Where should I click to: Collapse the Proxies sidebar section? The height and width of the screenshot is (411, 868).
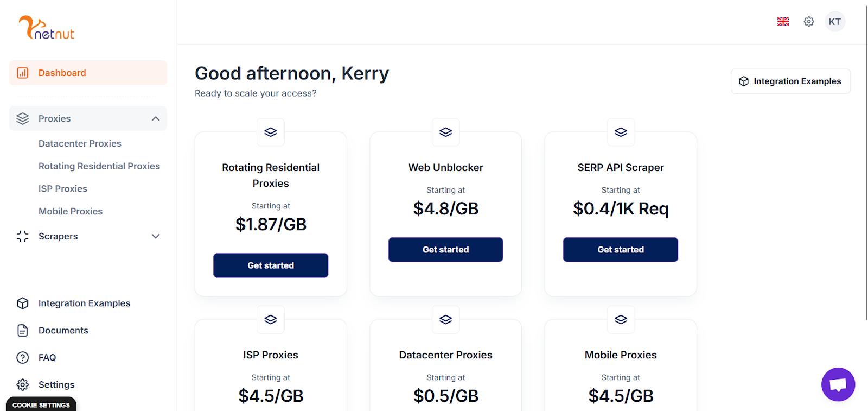[156, 118]
